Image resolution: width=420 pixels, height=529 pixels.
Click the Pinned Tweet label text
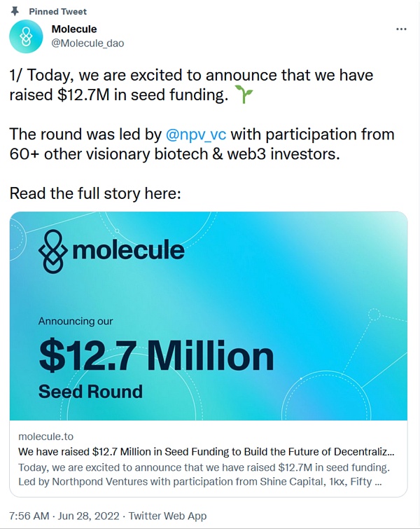[x=57, y=11]
